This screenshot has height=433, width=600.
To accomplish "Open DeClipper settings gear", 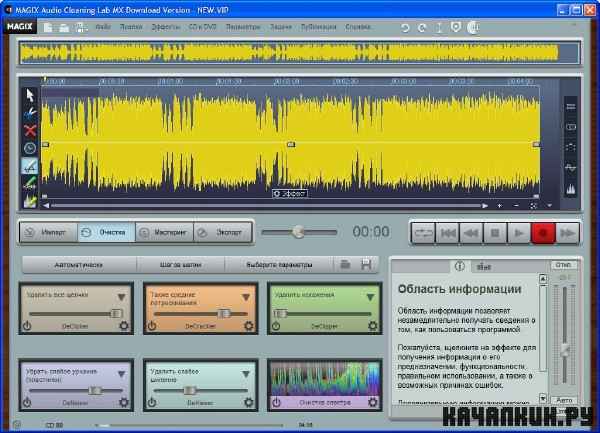I will [372, 326].
